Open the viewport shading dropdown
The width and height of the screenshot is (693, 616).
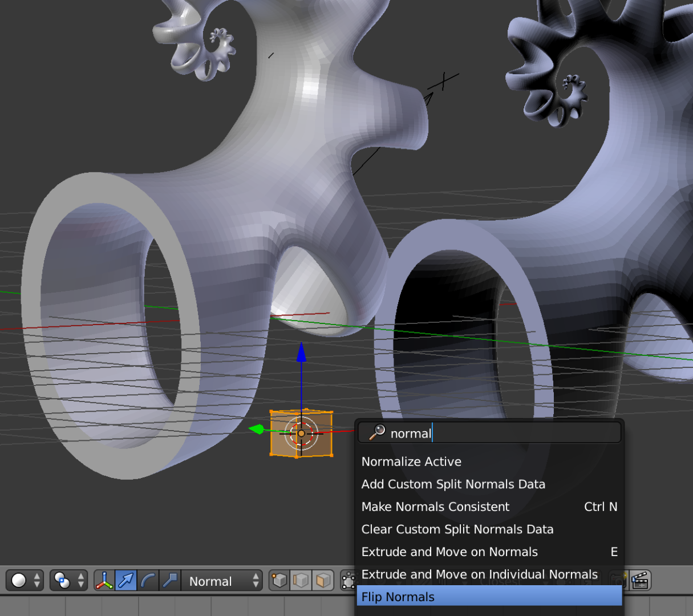23,581
